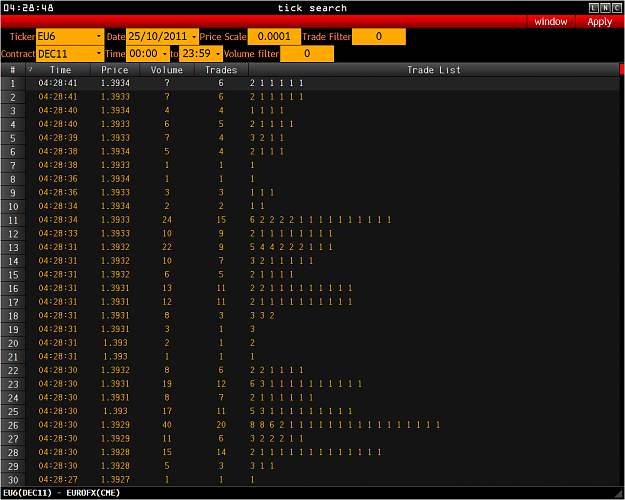The image size is (625, 500).
Task: Click trade list '3 2 1 1' in row 5
Action: click(x=267, y=138)
